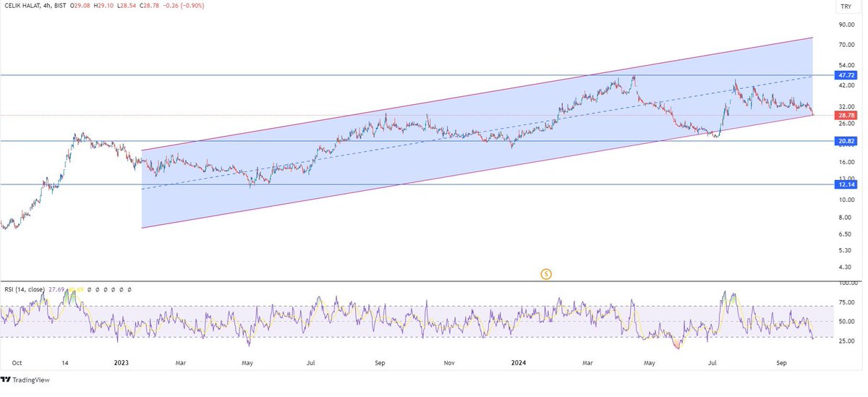Click the RSI 50.00 scale label
Viewport: 868px width, 397px height.
[x=846, y=321]
